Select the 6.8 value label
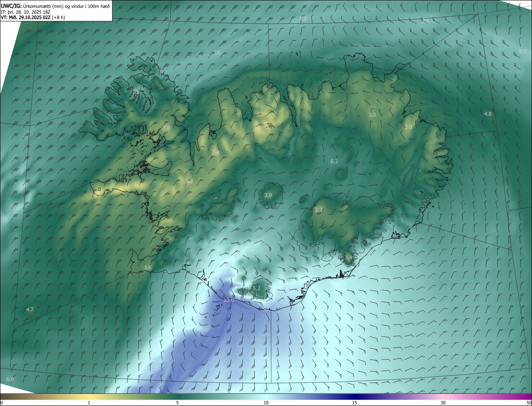The width and height of the screenshot is (532, 406). click(x=10, y=379)
